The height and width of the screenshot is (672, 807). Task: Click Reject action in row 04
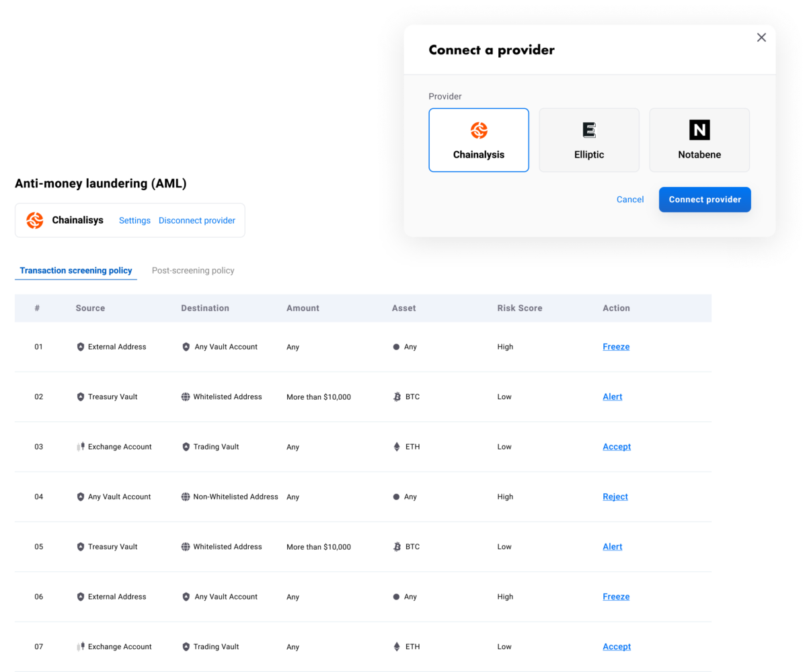(615, 497)
